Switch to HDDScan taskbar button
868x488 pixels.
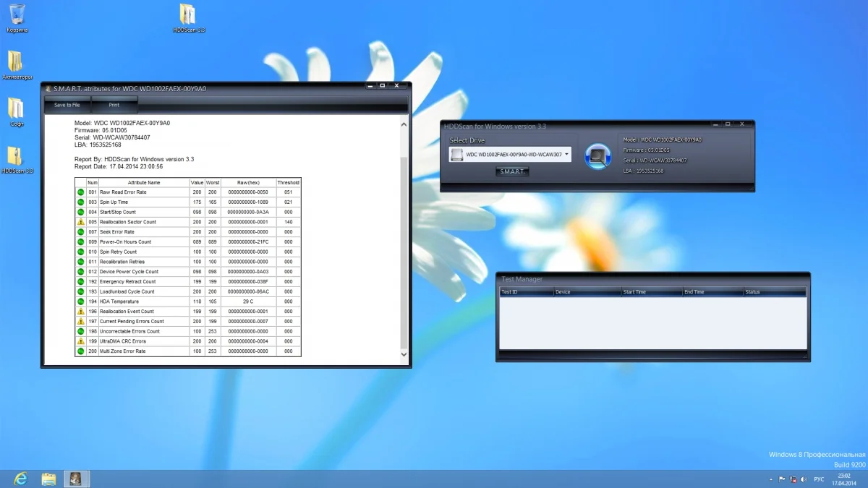click(76, 479)
